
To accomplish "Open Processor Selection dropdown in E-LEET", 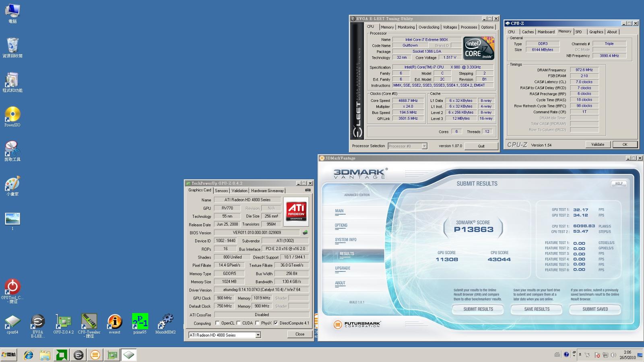I will coord(424,146).
